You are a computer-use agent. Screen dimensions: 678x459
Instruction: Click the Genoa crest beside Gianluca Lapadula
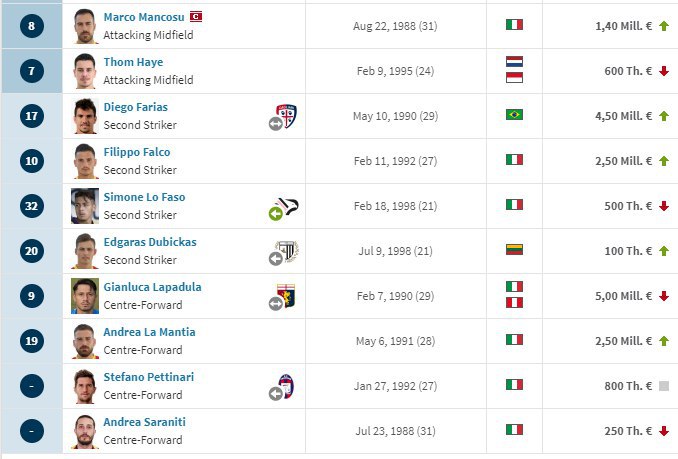point(286,296)
